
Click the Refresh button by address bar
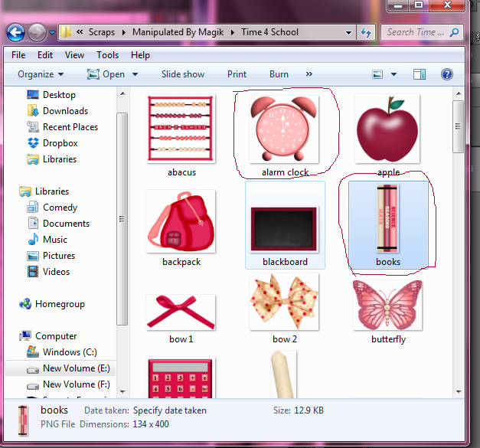(x=366, y=32)
